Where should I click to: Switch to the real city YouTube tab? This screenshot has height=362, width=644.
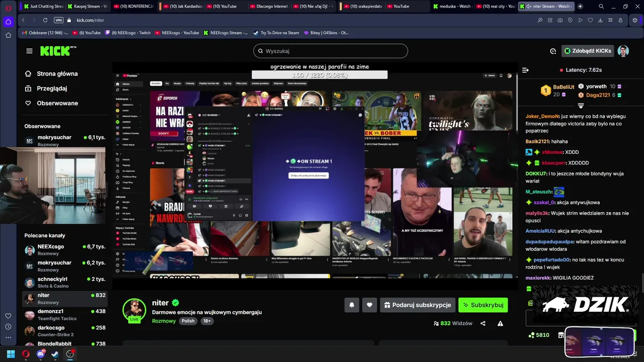point(496,7)
